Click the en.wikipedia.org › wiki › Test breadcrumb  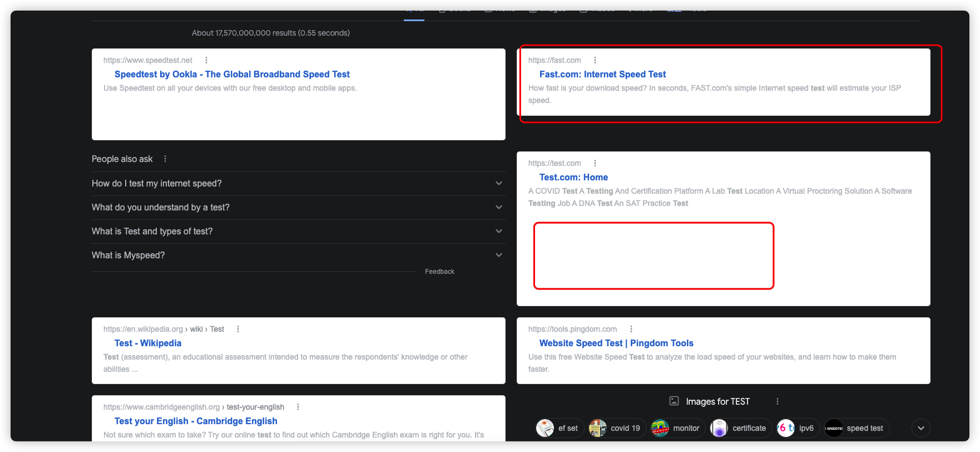pyautogui.click(x=164, y=329)
